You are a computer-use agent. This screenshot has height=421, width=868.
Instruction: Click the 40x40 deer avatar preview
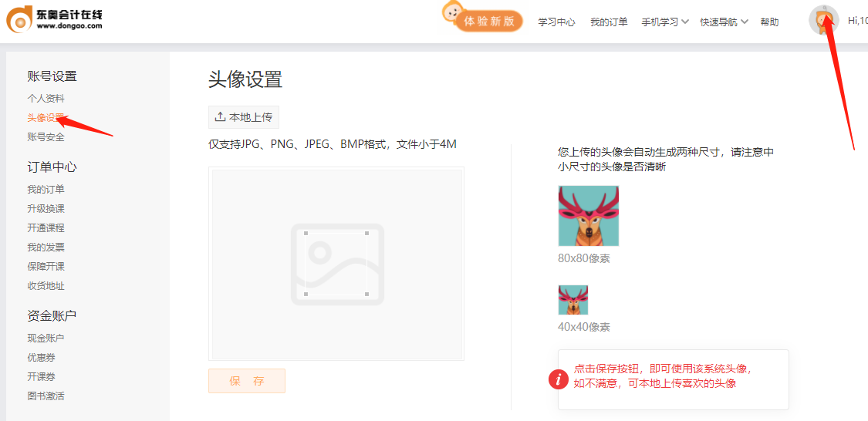point(572,300)
